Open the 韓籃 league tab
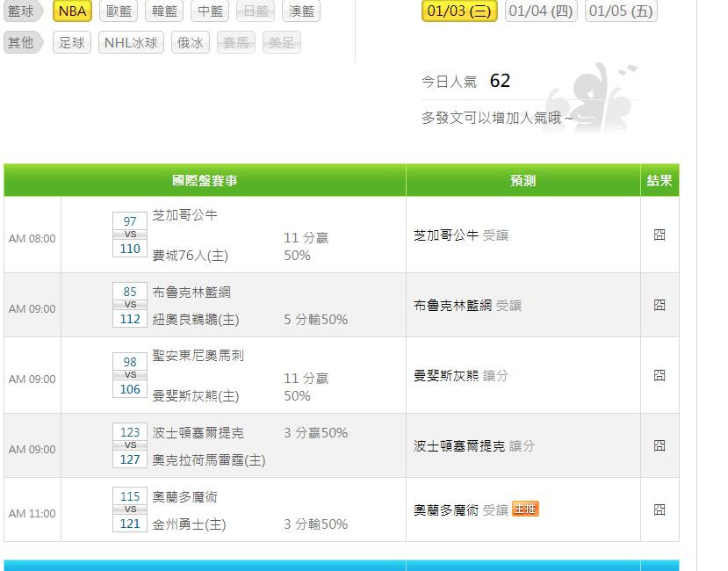This screenshot has width=728, height=571. point(164,11)
